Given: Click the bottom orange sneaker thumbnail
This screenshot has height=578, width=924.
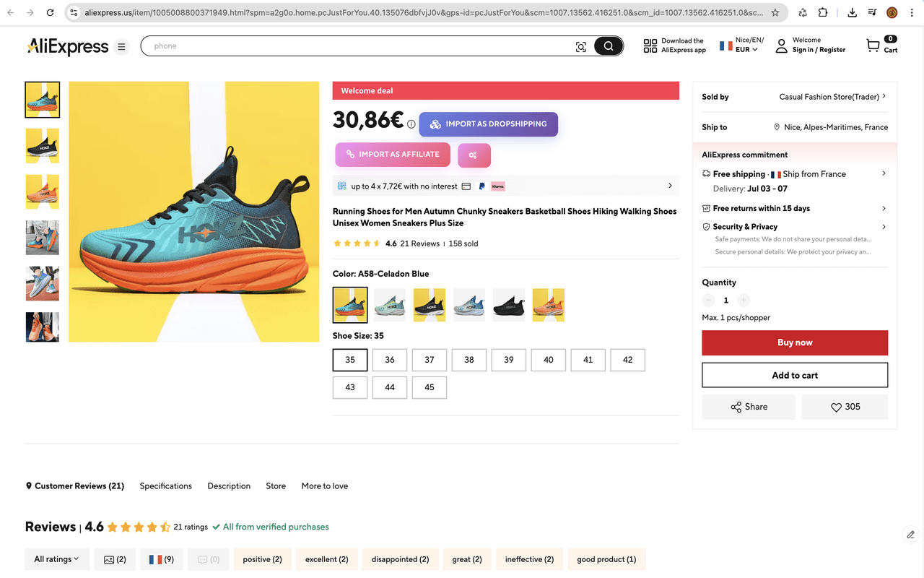Looking at the screenshot, I should [x=42, y=327].
